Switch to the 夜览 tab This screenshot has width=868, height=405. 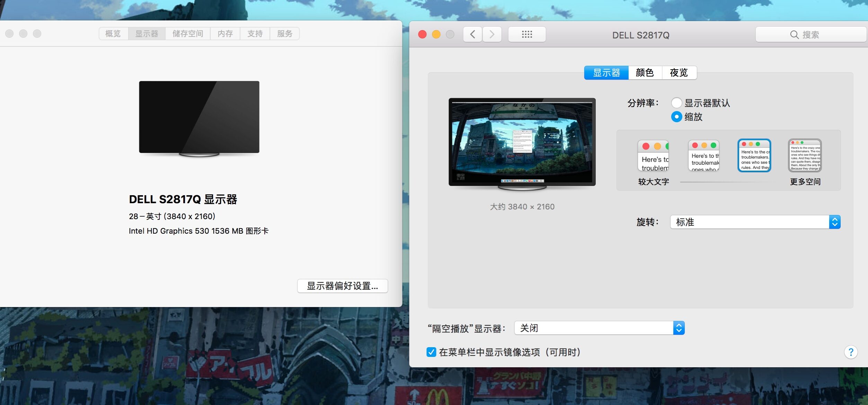(679, 73)
